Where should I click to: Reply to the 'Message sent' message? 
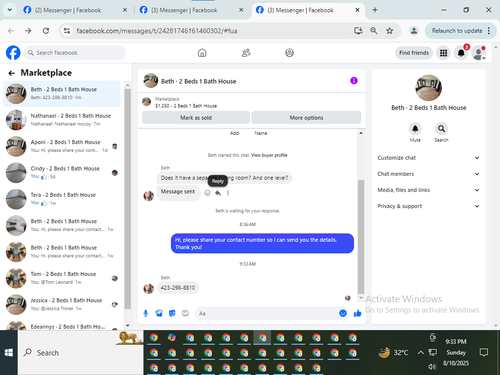tap(218, 193)
